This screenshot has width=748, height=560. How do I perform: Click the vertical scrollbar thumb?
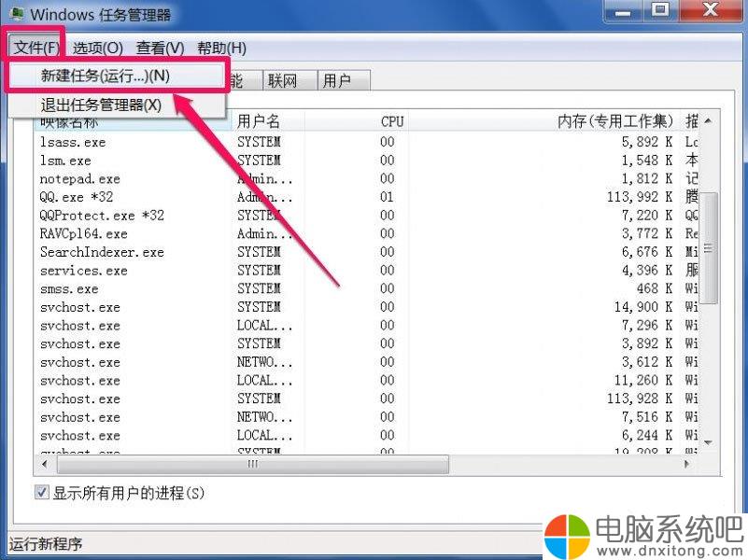click(709, 248)
